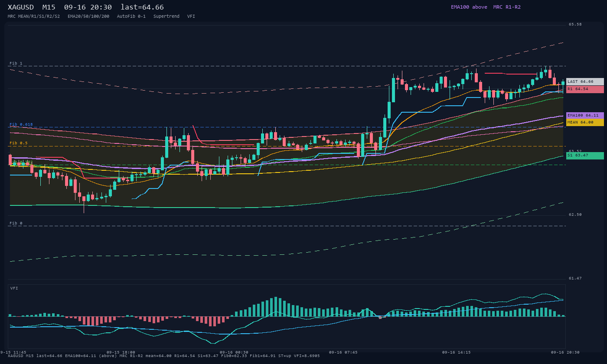The height and width of the screenshot is (364, 607).
Task: Click the VFI indicator panel label
Action: coord(14,288)
